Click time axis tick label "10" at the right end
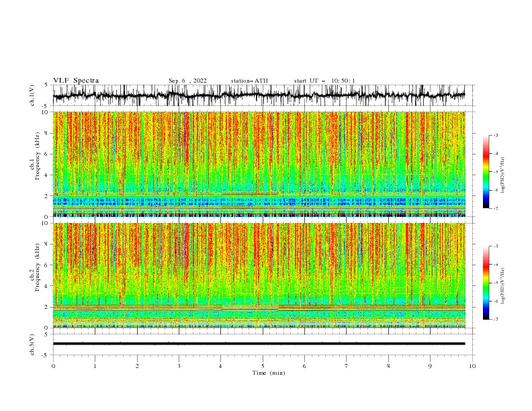Screen dimensions: 532x411 [x=472, y=366]
